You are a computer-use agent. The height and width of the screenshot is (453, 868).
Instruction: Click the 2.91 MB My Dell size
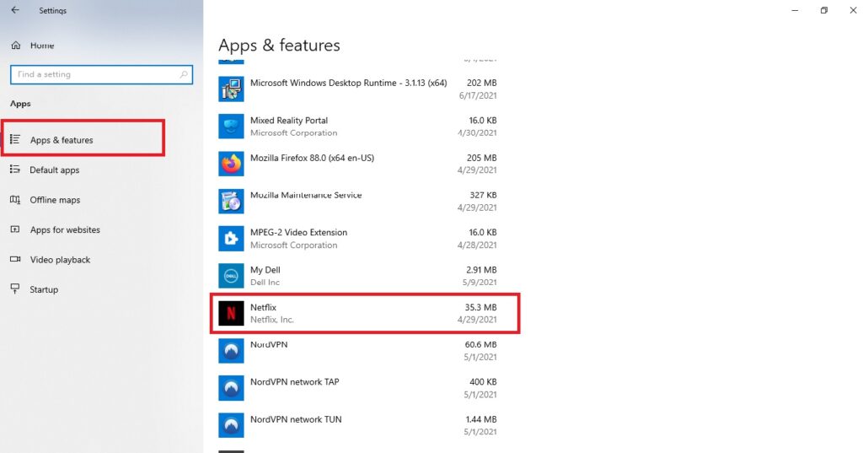pyautogui.click(x=481, y=270)
